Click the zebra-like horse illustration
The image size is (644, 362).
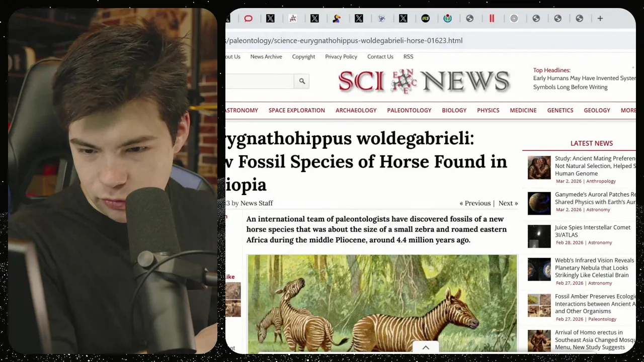pos(382,303)
